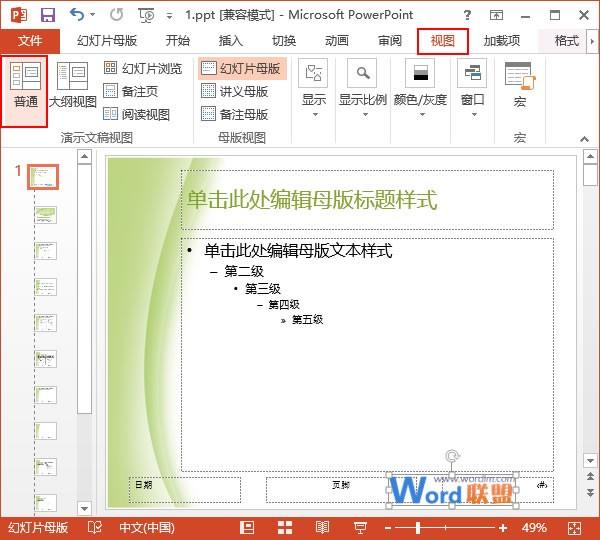
Task: Click the zoom slider handle
Action: tap(417, 528)
